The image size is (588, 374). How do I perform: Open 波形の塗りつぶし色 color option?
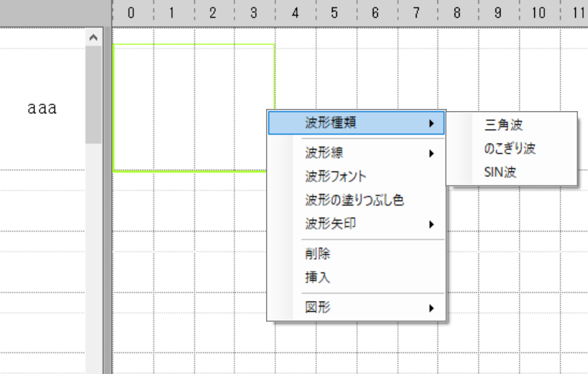pyautogui.click(x=354, y=200)
